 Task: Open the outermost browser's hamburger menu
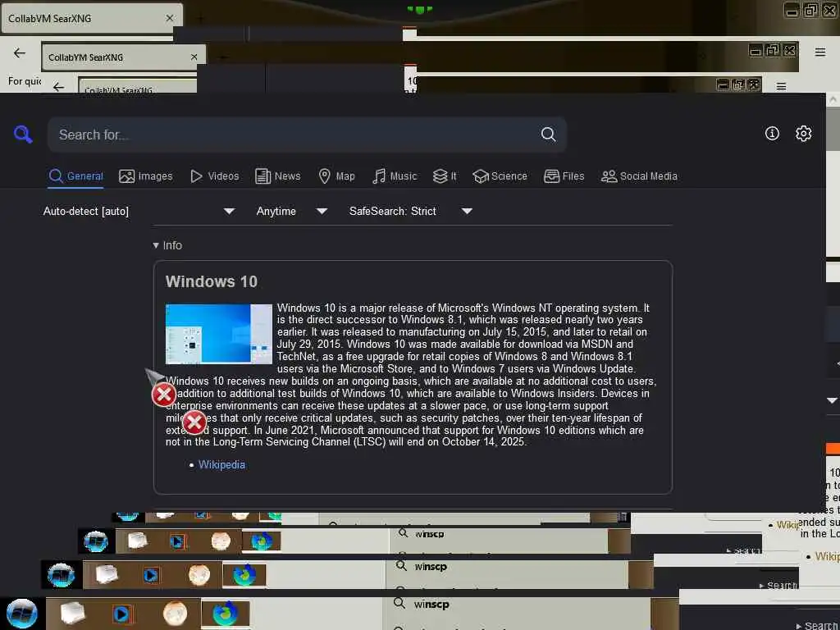coord(820,52)
